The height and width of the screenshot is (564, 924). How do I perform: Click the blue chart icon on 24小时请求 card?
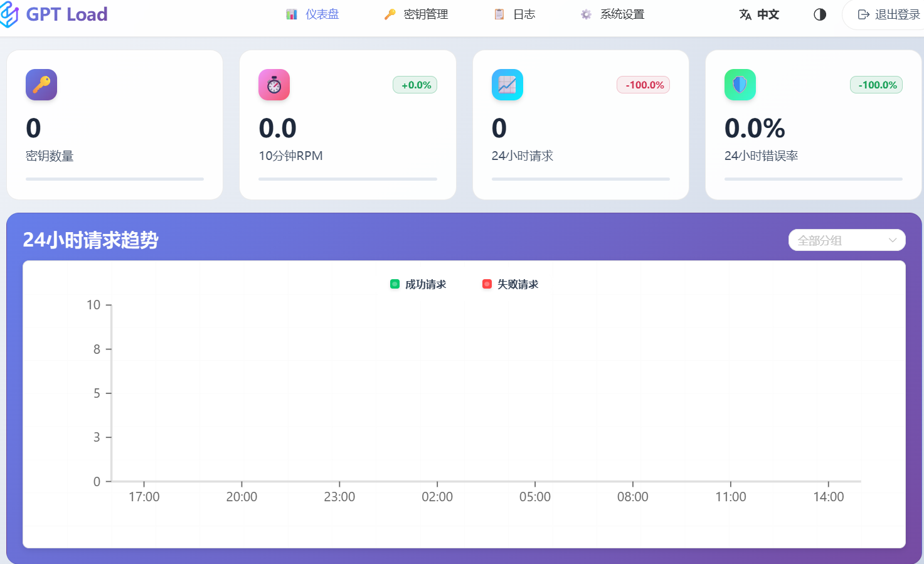point(507,85)
